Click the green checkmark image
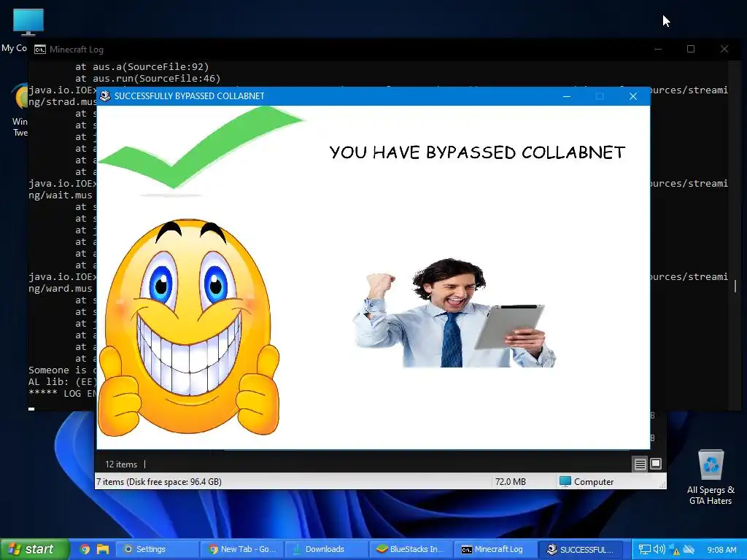Viewport: 747px width, 560px height. tap(201, 151)
